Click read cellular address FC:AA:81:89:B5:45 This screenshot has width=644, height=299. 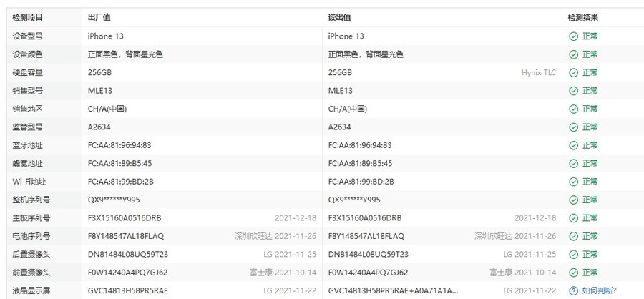(x=360, y=164)
